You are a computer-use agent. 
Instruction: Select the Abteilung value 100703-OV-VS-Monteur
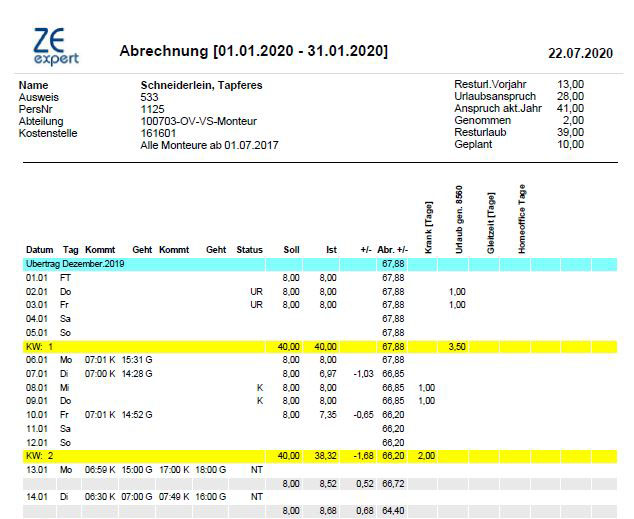click(198, 121)
